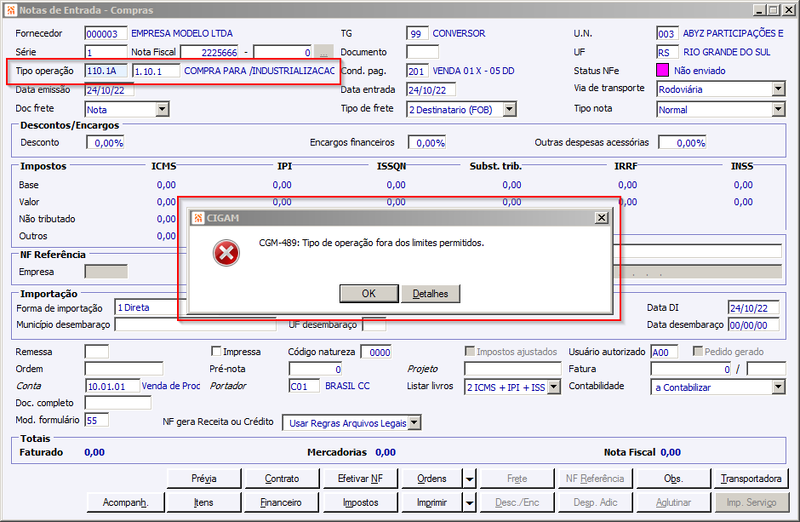Click the Status NFe magenta color indicator

pyautogui.click(x=662, y=70)
